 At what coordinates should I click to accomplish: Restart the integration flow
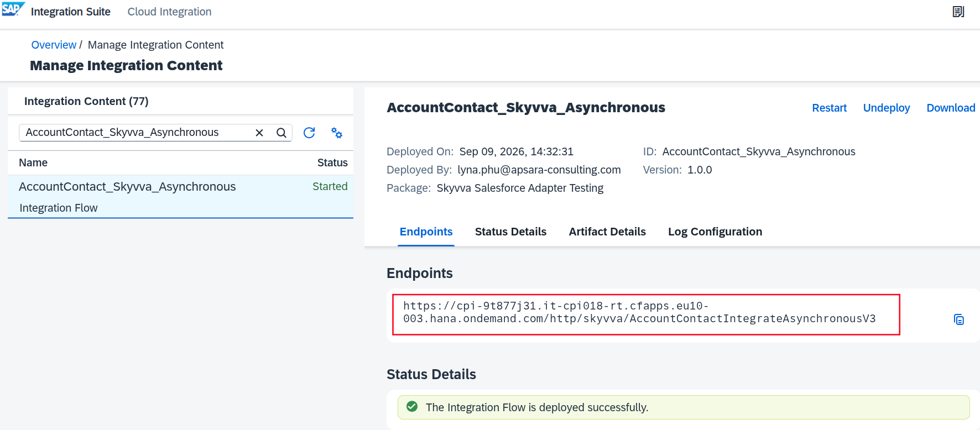pyautogui.click(x=829, y=108)
